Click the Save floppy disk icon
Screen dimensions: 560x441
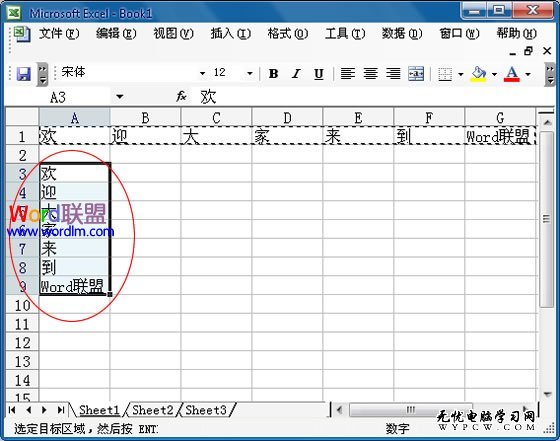point(24,74)
